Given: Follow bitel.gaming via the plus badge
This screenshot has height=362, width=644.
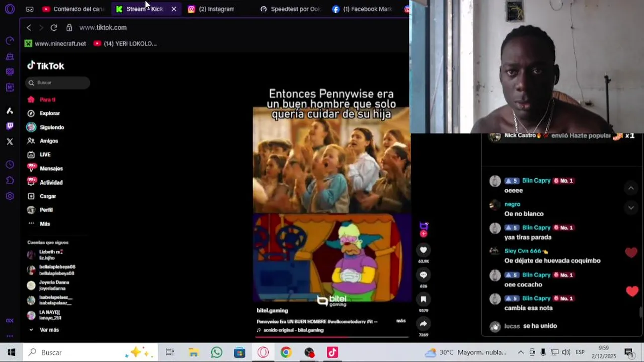Looking at the screenshot, I should (423, 234).
